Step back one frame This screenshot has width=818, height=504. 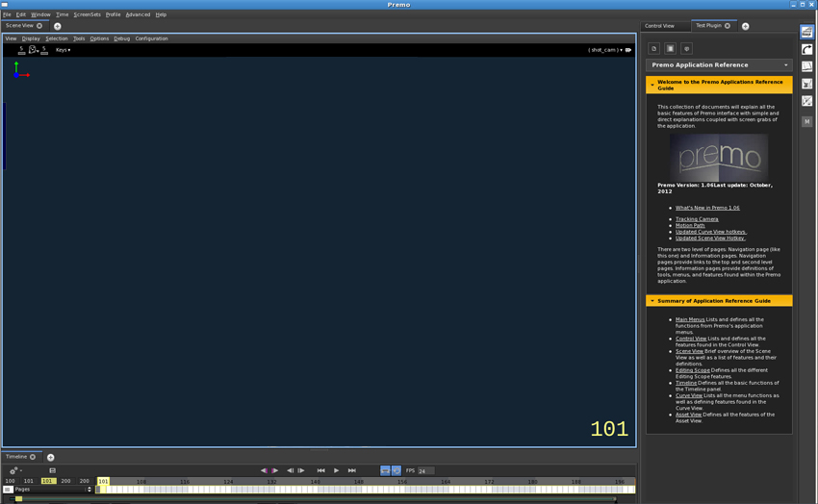tap(290, 470)
